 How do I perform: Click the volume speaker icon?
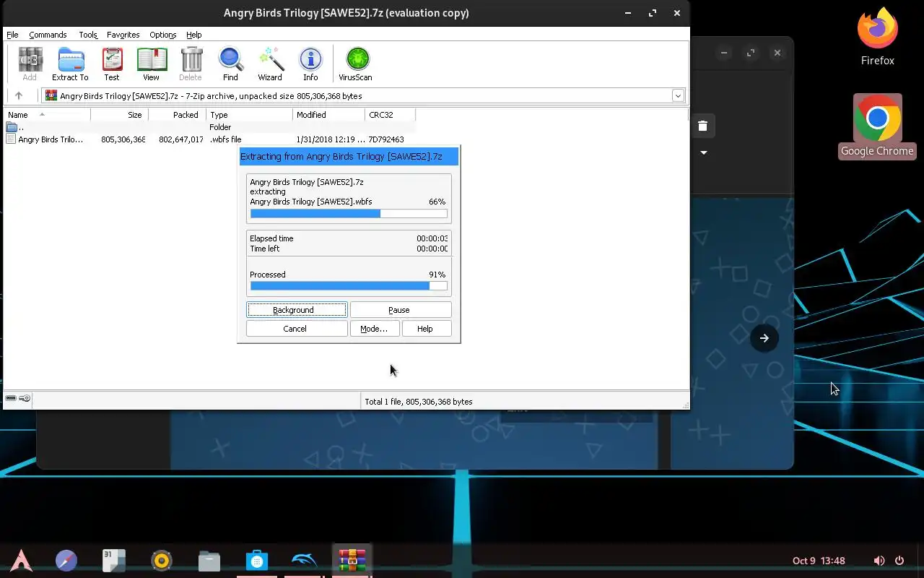(879, 561)
